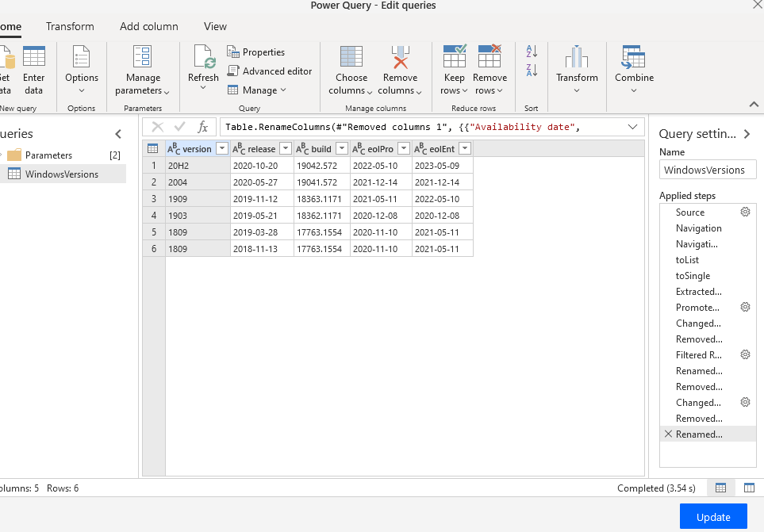Sort ascending with the A-Z icon
This screenshot has height=532, width=764.
[532, 52]
